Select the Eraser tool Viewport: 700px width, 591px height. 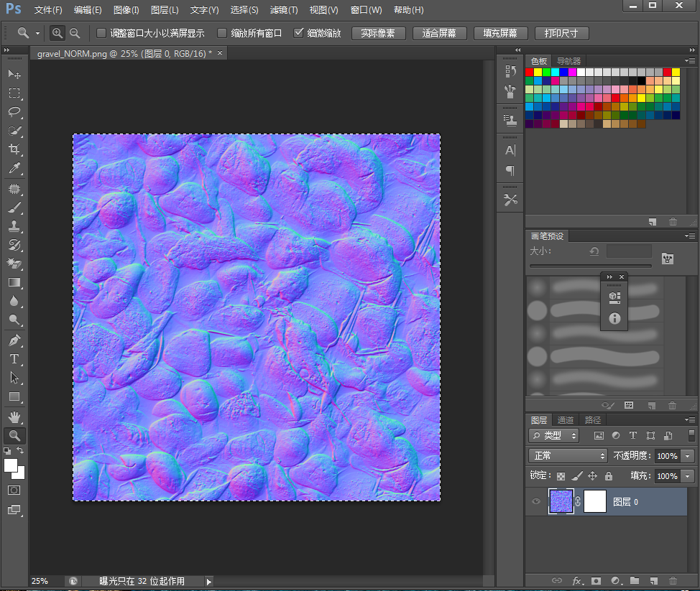tap(14, 264)
